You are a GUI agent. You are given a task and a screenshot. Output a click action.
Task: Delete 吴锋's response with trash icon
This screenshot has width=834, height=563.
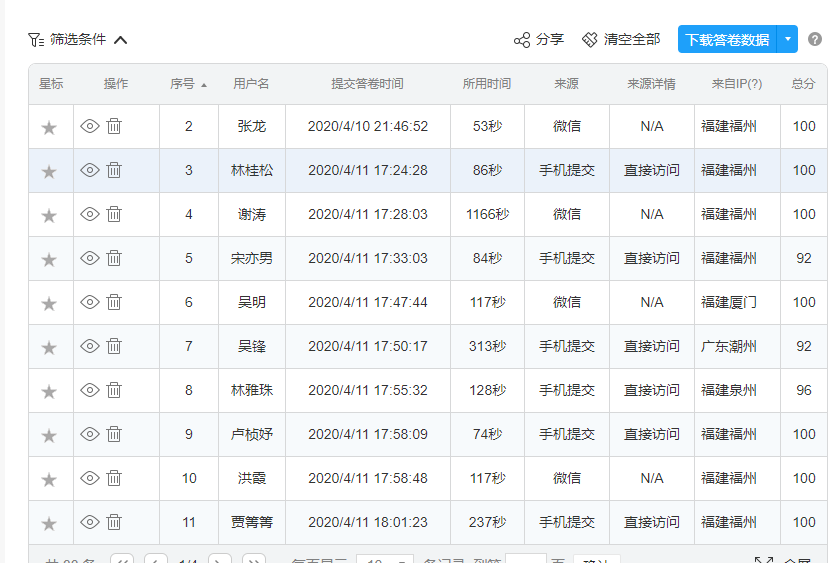[x=114, y=346]
